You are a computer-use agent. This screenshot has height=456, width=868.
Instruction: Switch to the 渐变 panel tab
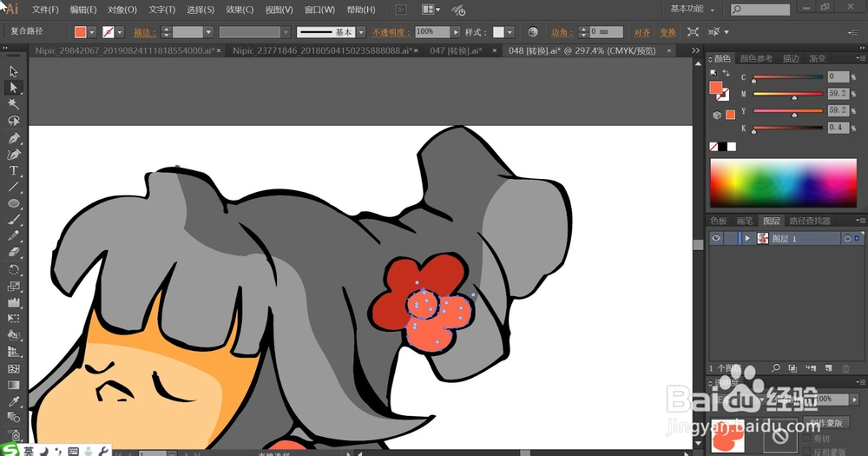click(817, 58)
